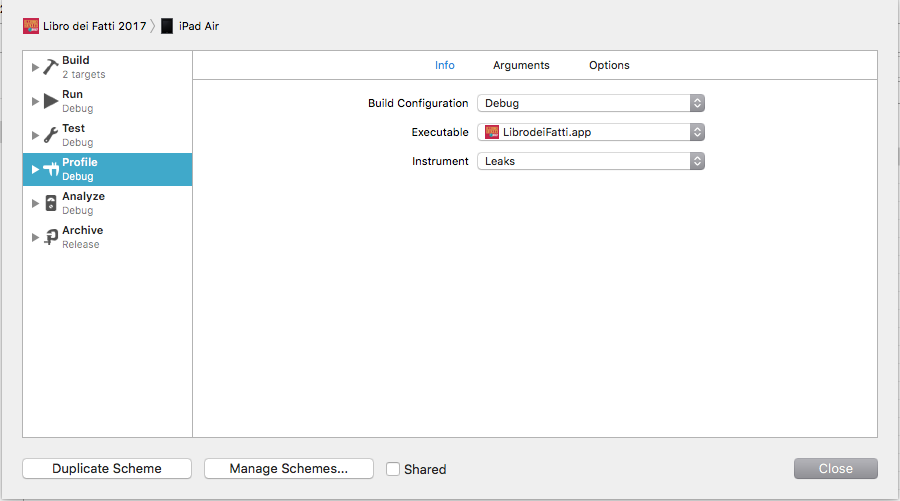This screenshot has width=900, height=501.
Task: Expand the Profile action disclosure triangle
Action: click(35, 169)
